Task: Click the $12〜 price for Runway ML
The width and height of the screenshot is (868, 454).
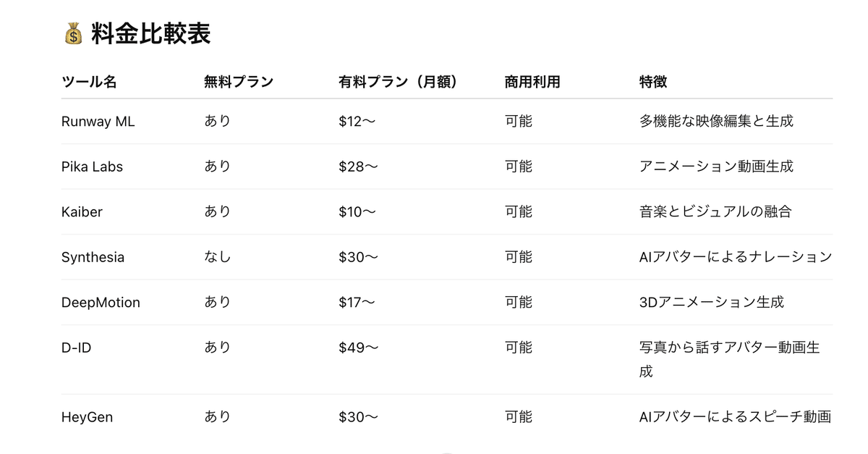Action: 357,122
